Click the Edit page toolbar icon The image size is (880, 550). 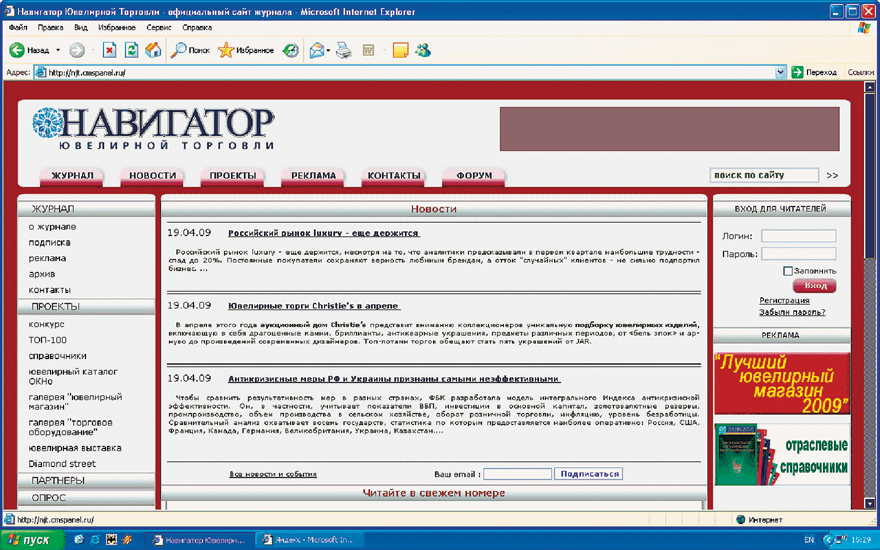point(368,51)
